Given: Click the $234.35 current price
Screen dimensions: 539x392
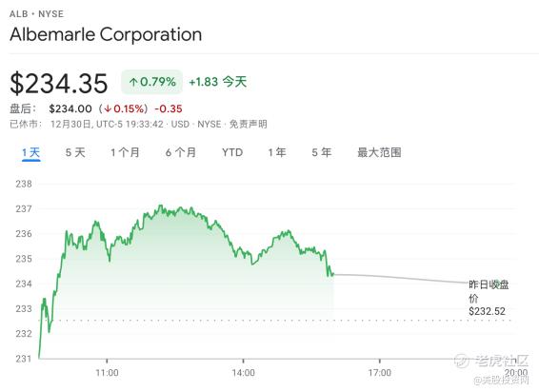Looking at the screenshot, I should [x=59, y=83].
